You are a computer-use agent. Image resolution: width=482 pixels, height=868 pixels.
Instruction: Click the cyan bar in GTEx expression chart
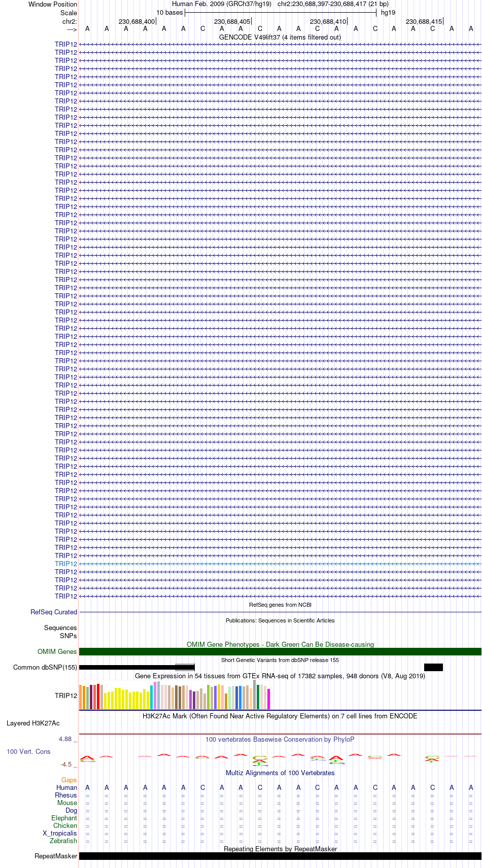pyautogui.click(x=151, y=697)
